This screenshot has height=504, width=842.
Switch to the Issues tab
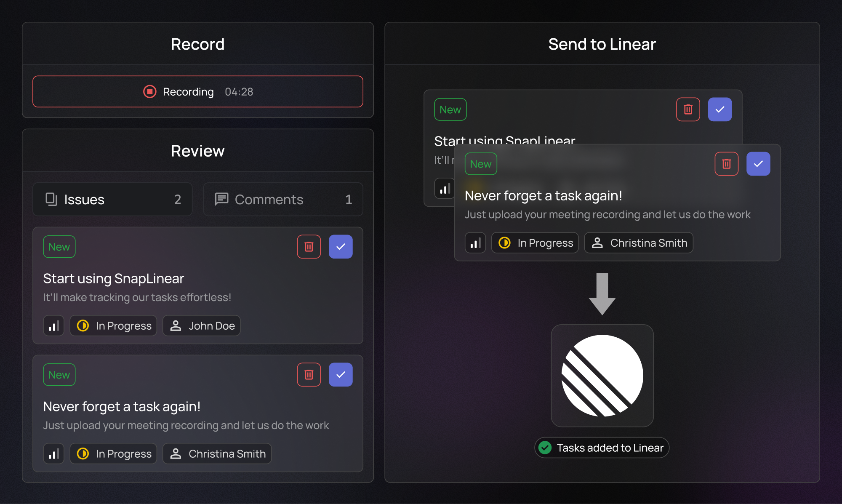[x=112, y=199]
